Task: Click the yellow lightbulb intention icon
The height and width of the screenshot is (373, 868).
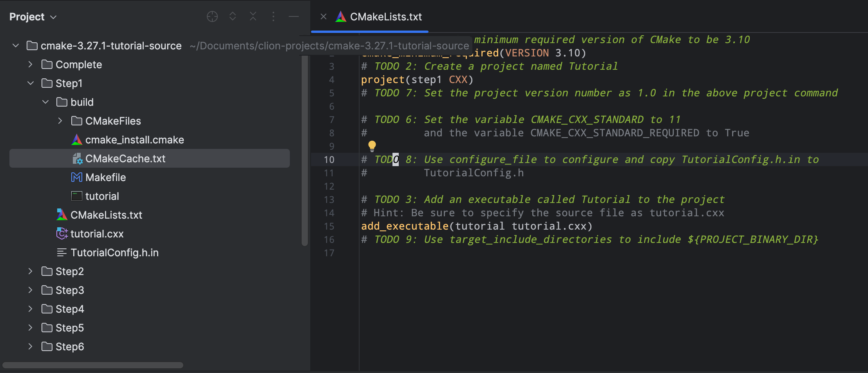Action: (372, 146)
